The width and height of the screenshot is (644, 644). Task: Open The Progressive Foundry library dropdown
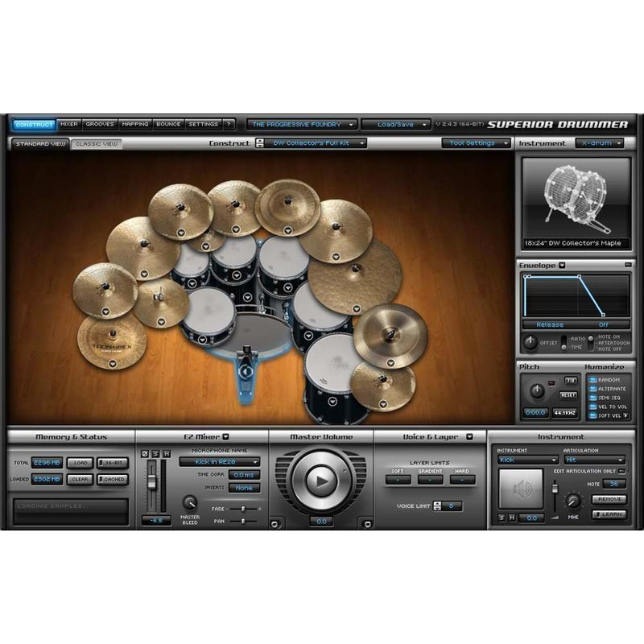pyautogui.click(x=302, y=125)
